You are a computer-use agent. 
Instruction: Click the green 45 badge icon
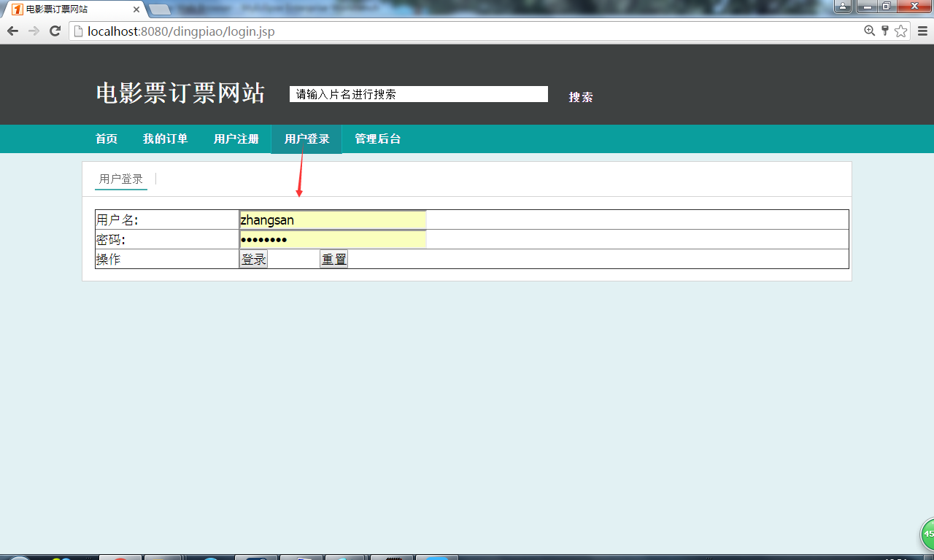pyautogui.click(x=927, y=534)
